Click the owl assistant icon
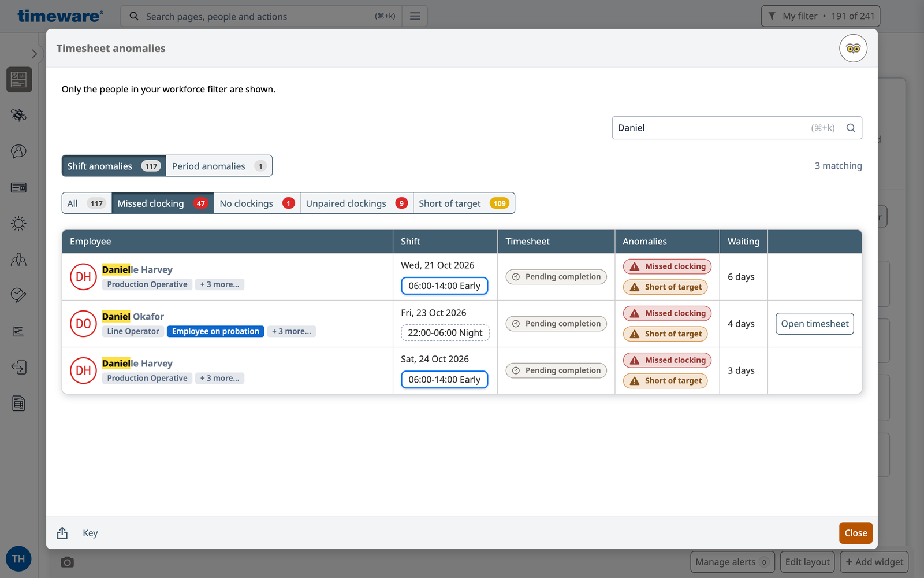924x578 pixels. 853,49
